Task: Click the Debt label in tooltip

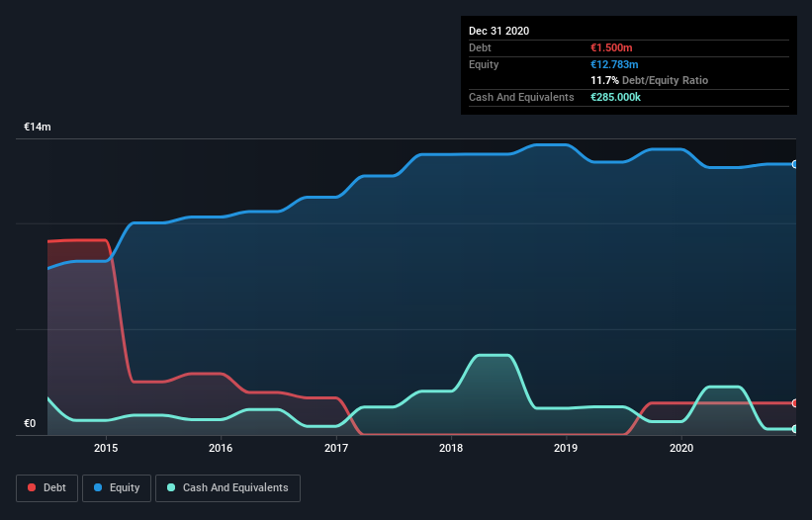Action: click(x=480, y=47)
